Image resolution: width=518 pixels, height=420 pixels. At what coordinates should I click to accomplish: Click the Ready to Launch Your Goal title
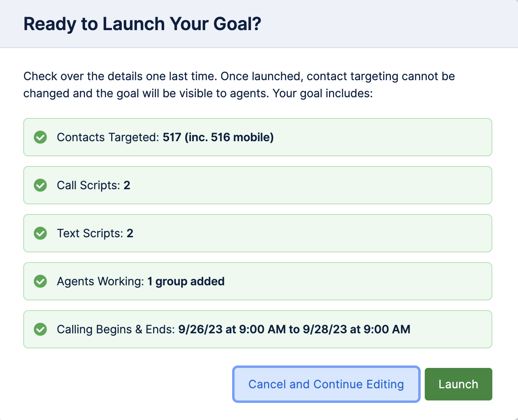[143, 24]
